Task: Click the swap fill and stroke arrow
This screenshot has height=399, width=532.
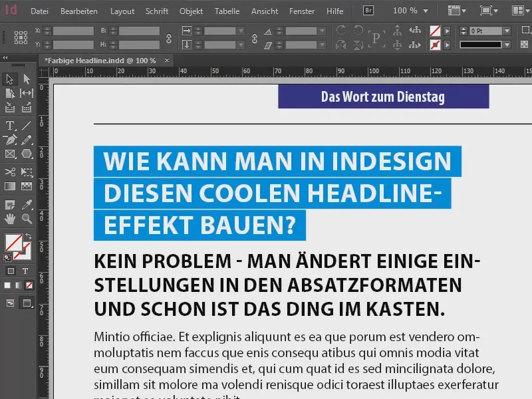Action: tap(29, 235)
